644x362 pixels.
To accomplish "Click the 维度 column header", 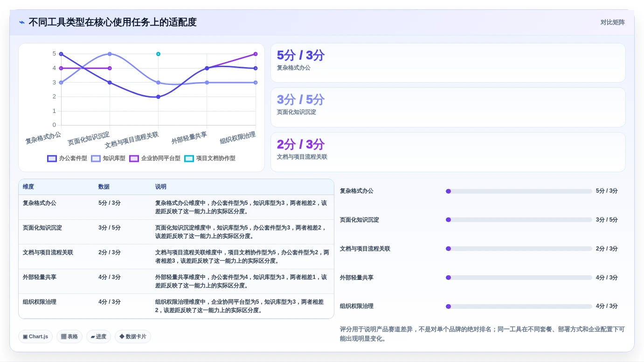I will [28, 187].
